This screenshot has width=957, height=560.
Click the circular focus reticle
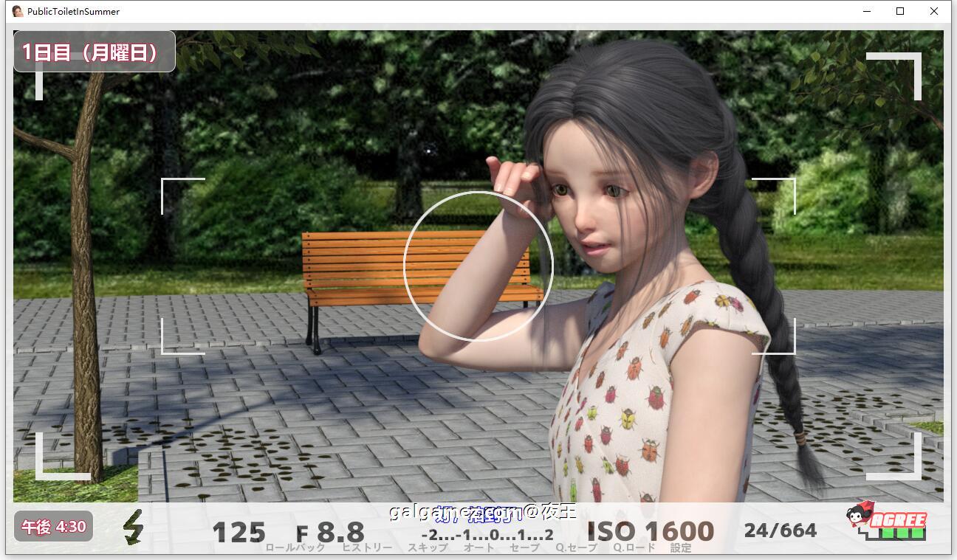[x=478, y=266]
